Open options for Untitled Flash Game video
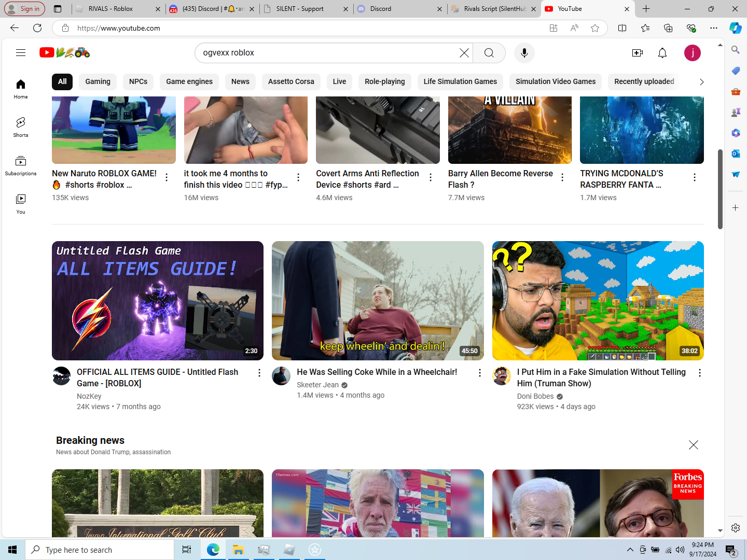The image size is (747, 560). click(259, 373)
